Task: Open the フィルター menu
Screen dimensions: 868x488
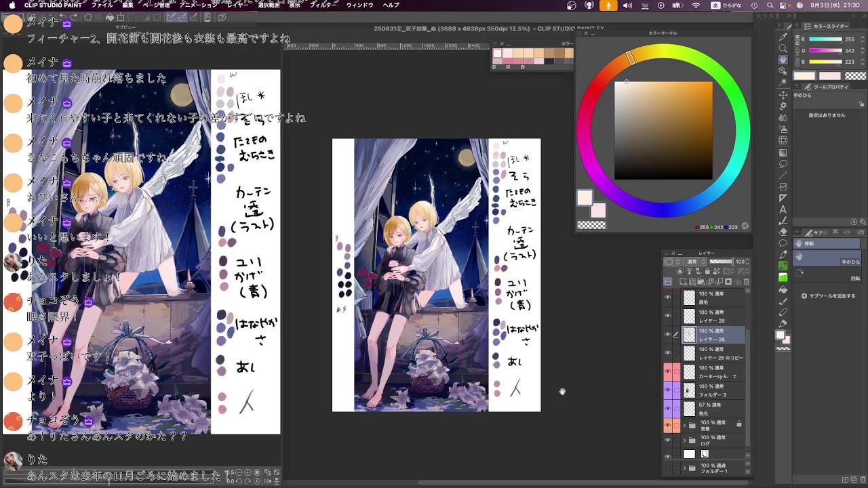Action: [x=323, y=5]
